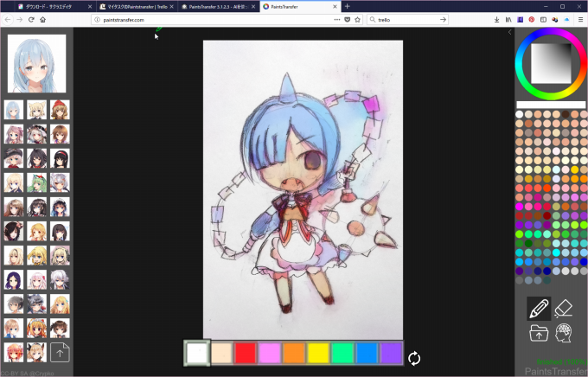
Task: Pick the blue swatch in bottom palette
Action: [367, 353]
